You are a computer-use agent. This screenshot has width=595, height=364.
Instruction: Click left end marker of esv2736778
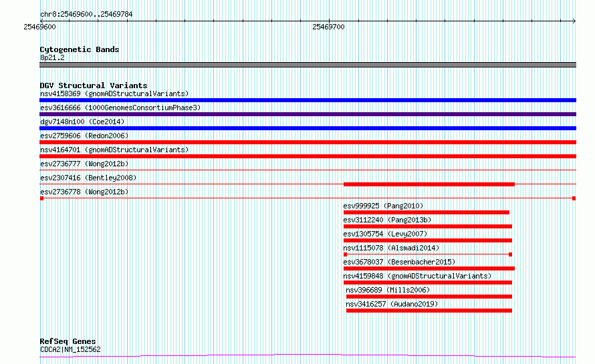(41, 198)
